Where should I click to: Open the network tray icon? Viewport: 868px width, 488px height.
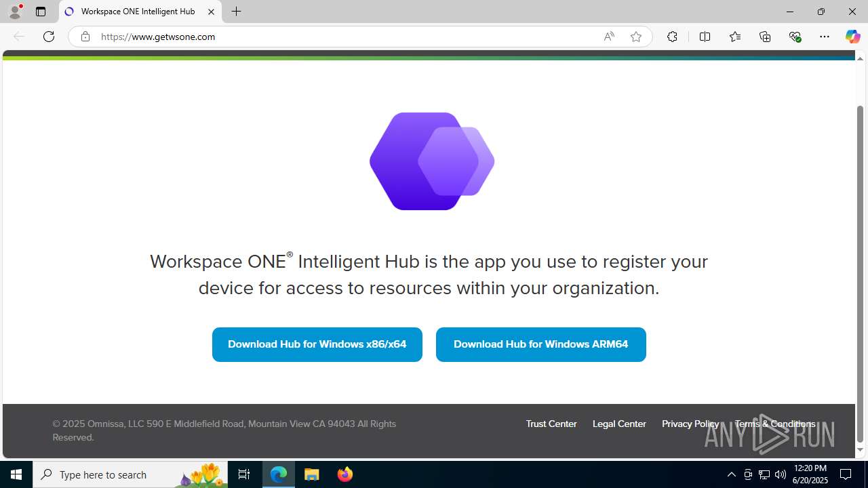(764, 474)
